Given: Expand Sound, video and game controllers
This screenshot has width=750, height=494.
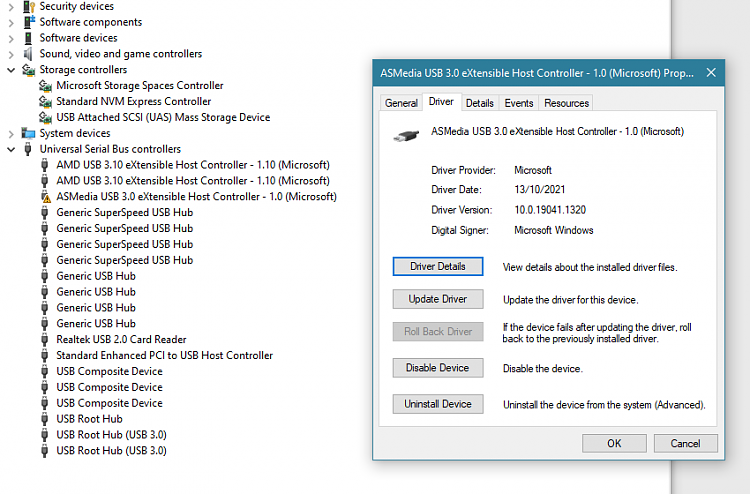Looking at the screenshot, I should [11, 54].
